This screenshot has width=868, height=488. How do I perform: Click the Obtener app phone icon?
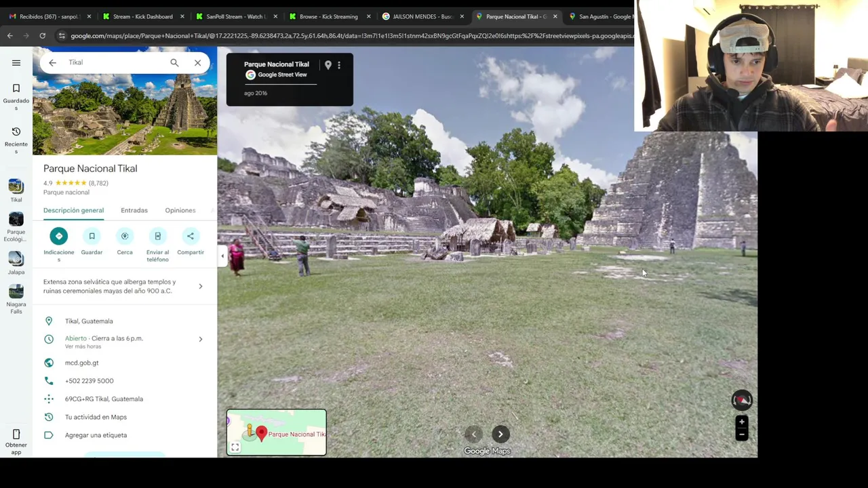coord(16,434)
